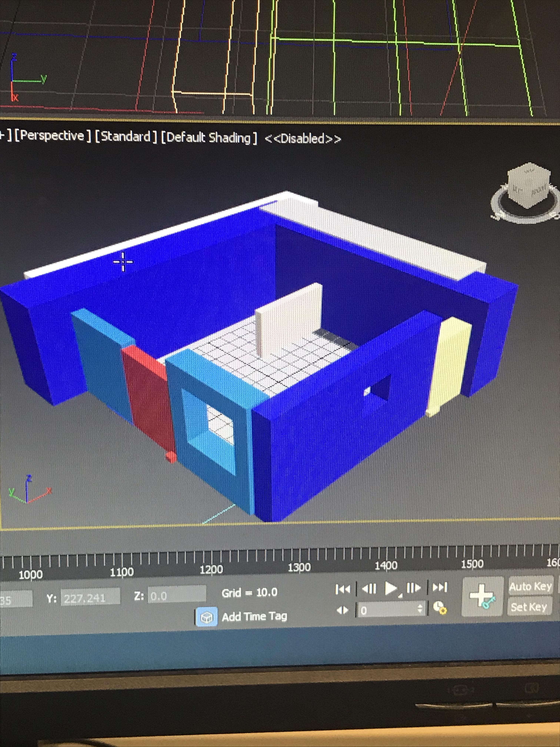Click the Set Keys plus-key icon

(482, 596)
